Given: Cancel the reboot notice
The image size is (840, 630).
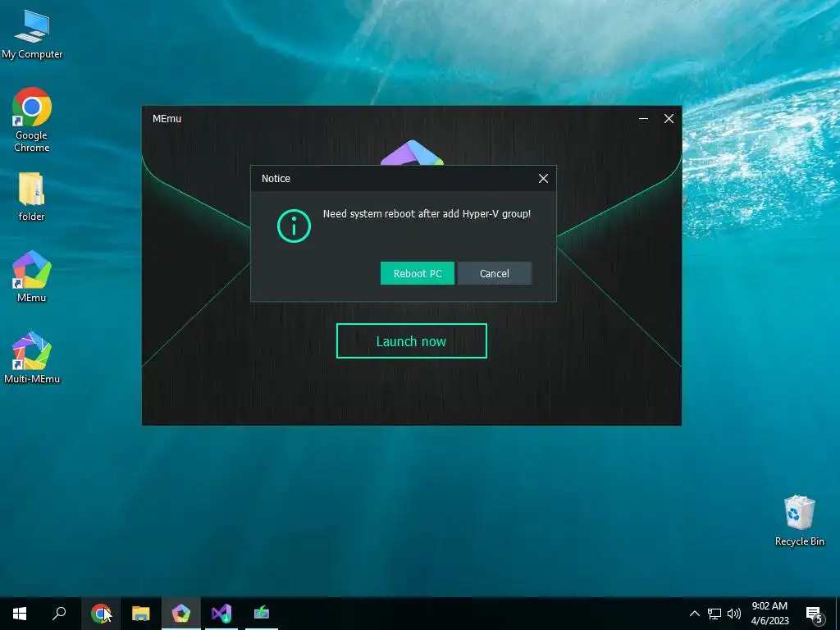Looking at the screenshot, I should [x=495, y=273].
